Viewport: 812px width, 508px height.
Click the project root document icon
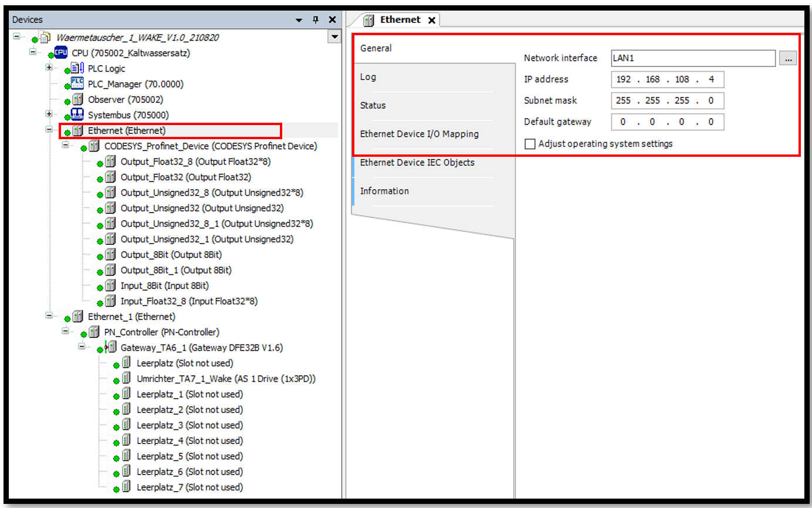(x=45, y=38)
